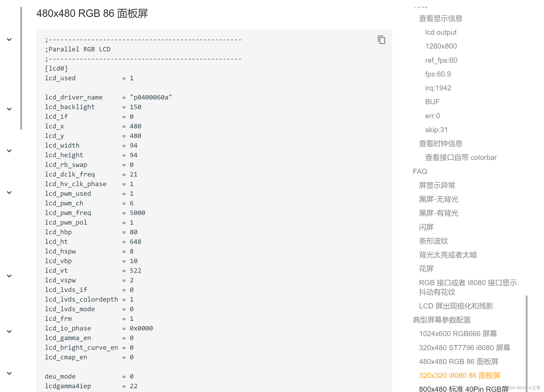
Task: Open the 黑屏-无背光 FAQ entry
Action: [x=438, y=199]
